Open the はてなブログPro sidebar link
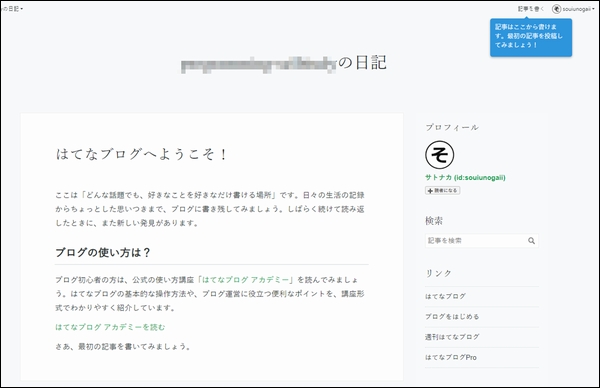 click(451, 357)
